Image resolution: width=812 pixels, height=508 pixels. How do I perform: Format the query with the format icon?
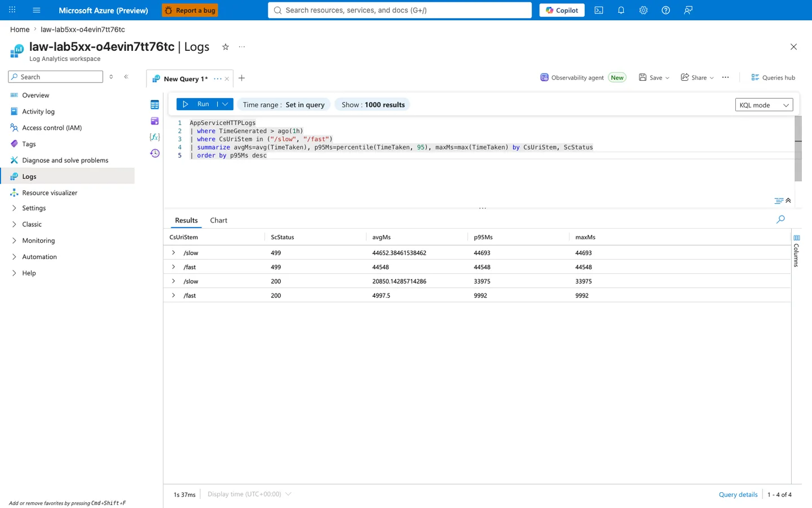pyautogui.click(x=779, y=200)
